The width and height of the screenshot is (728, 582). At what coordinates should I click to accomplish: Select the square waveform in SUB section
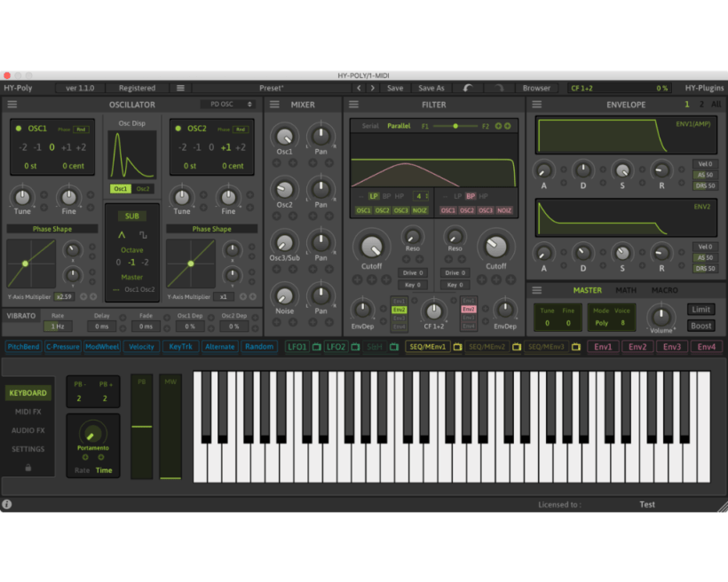click(142, 235)
